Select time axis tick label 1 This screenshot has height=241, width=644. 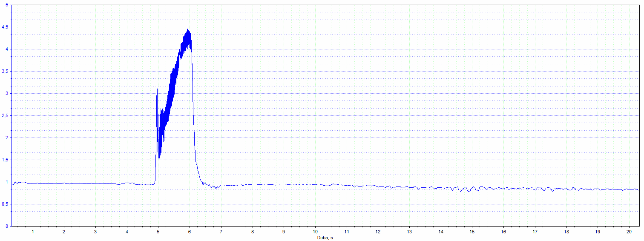(x=33, y=232)
